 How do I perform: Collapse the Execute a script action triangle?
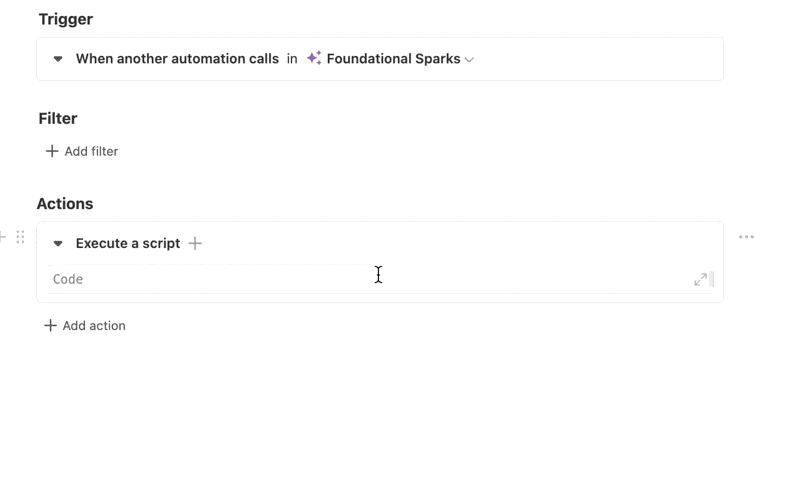pyautogui.click(x=58, y=244)
